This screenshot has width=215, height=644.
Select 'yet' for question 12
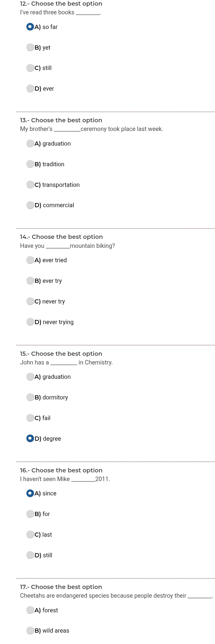click(30, 47)
